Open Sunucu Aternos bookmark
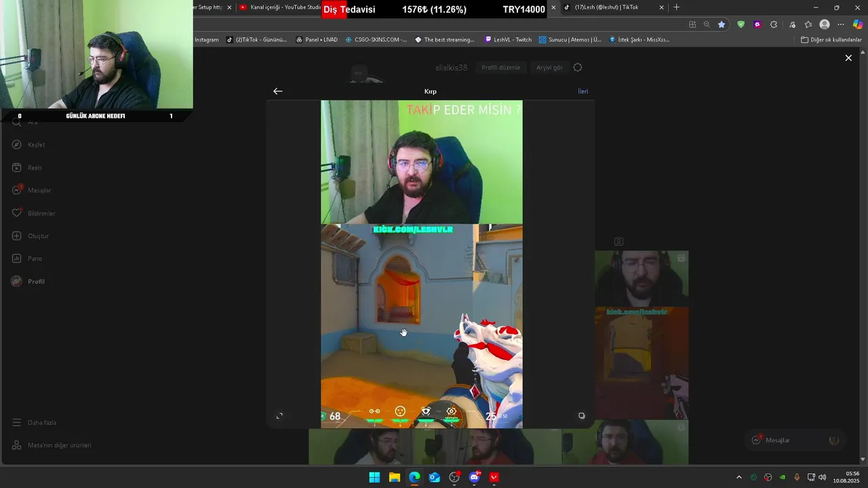The image size is (868, 488). [x=570, y=40]
